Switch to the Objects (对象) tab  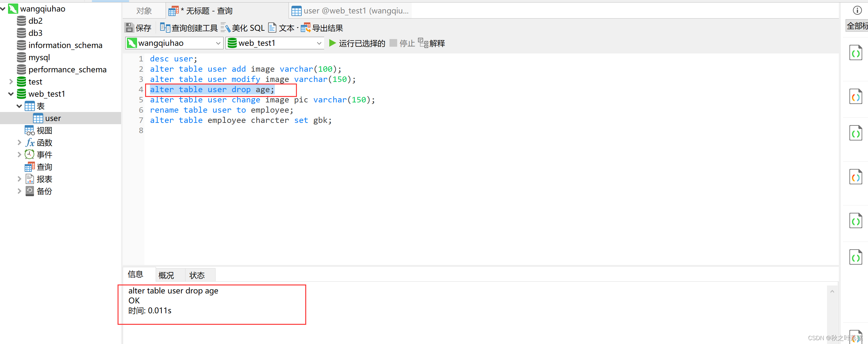144,11
